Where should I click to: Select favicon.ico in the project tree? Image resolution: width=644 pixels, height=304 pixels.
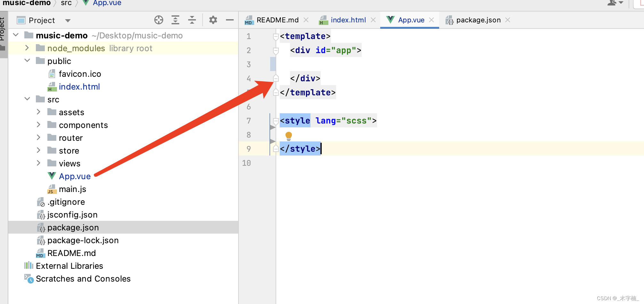point(80,74)
